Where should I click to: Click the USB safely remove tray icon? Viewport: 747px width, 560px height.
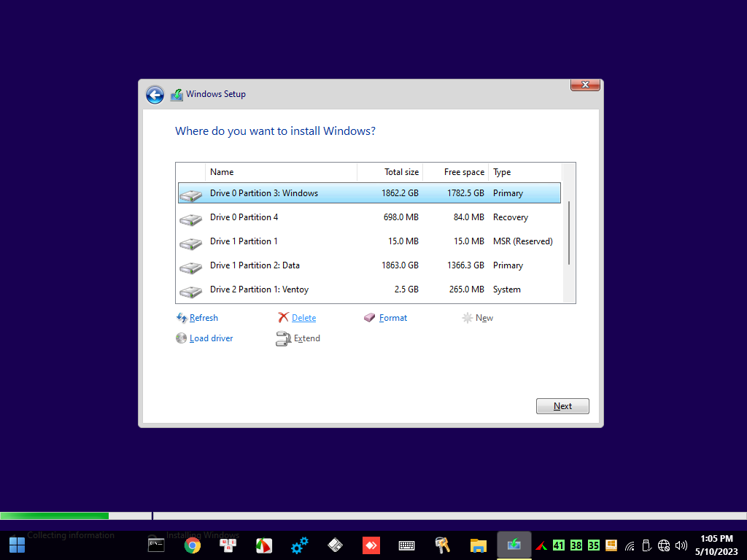click(x=646, y=545)
